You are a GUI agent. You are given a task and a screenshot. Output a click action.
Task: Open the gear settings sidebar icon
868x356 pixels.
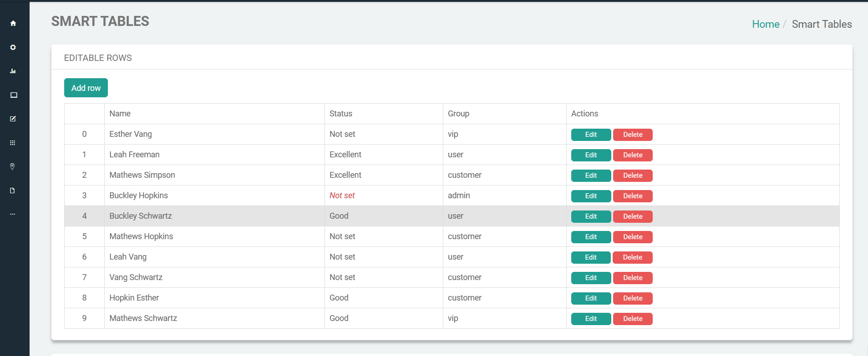coord(13,47)
